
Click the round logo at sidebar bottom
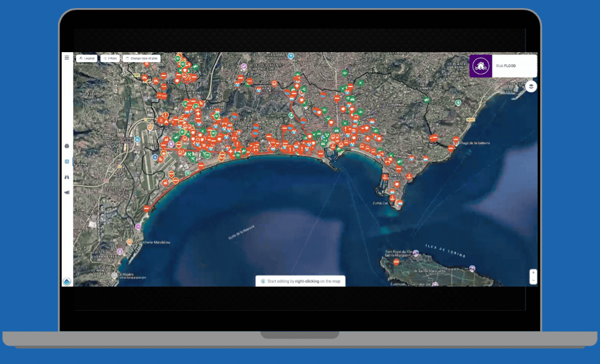pyautogui.click(x=67, y=281)
